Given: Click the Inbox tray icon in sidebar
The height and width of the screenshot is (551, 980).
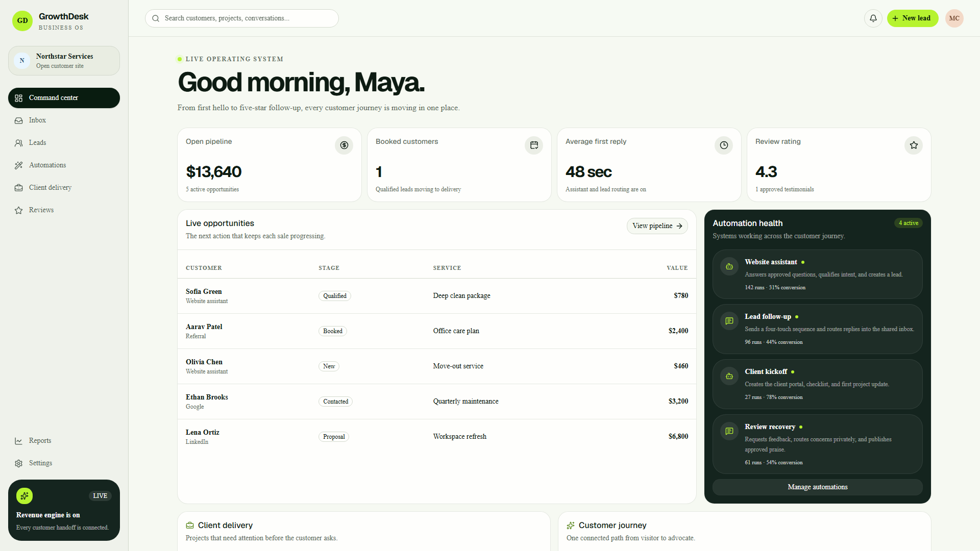Looking at the screenshot, I should click(x=19, y=121).
